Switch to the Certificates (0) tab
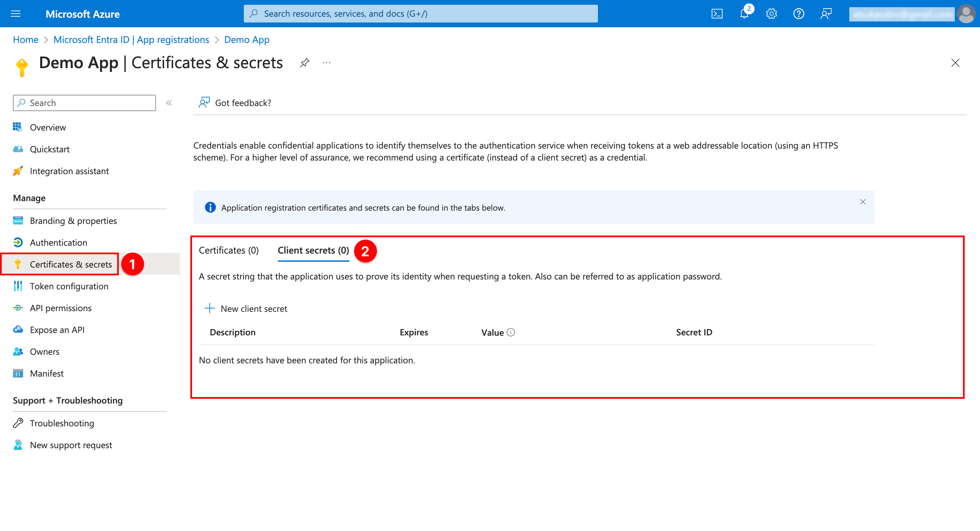The image size is (980, 531). point(228,250)
